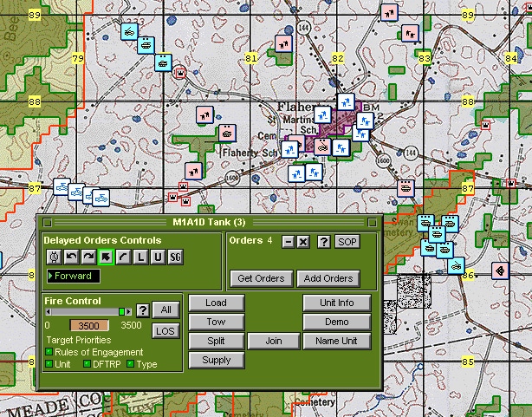
Task: Click the curved path order icon
Action: point(123,257)
